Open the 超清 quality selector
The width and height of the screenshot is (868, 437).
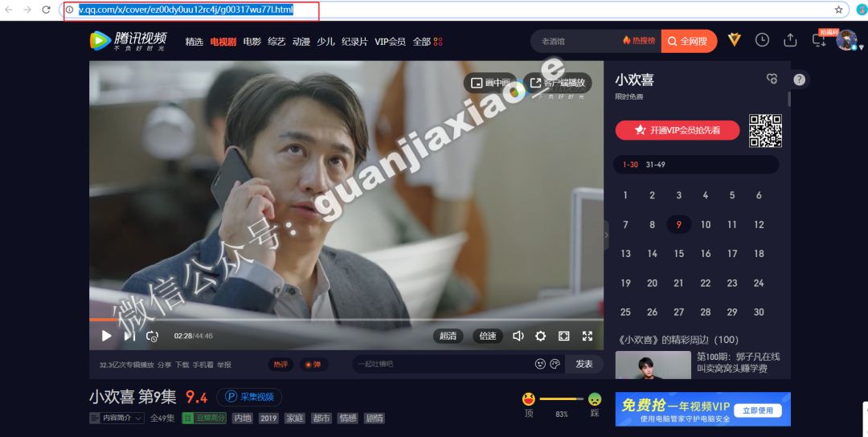tap(448, 336)
